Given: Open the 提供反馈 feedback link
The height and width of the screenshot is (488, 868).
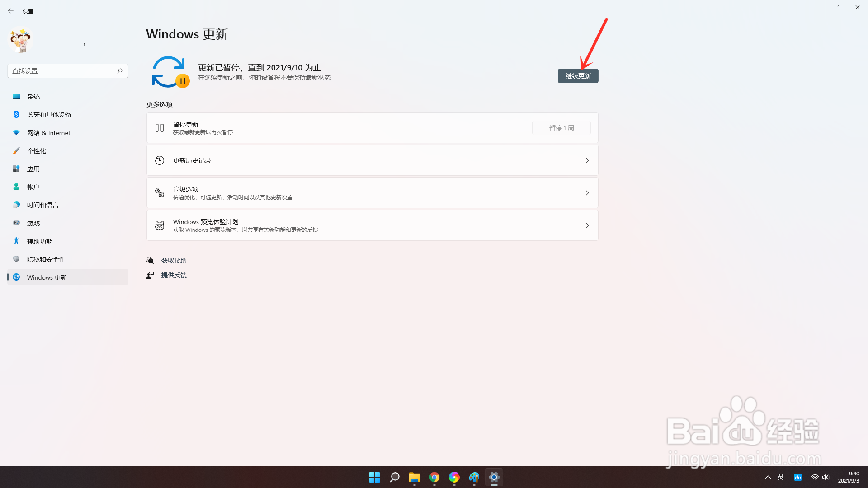Looking at the screenshot, I should coord(174,275).
